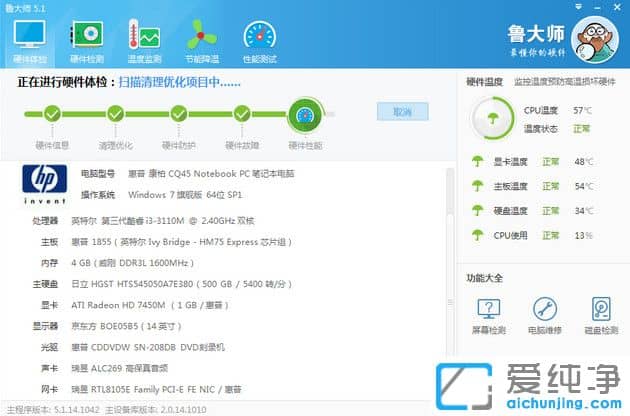Click the 屏幕检测 screen test icon
Image resolution: width=630 pixels, height=416 pixels.
click(488, 310)
